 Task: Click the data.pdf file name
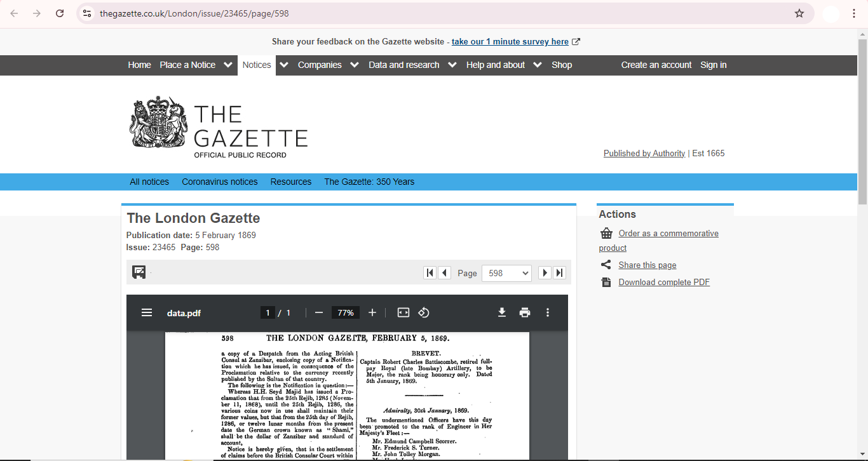pos(184,312)
